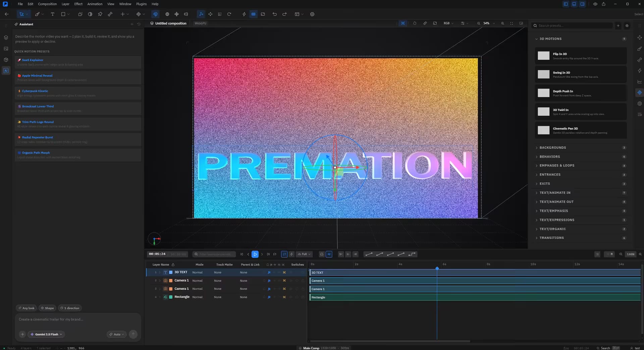Choose the Rectangle shape tool

[63, 14]
